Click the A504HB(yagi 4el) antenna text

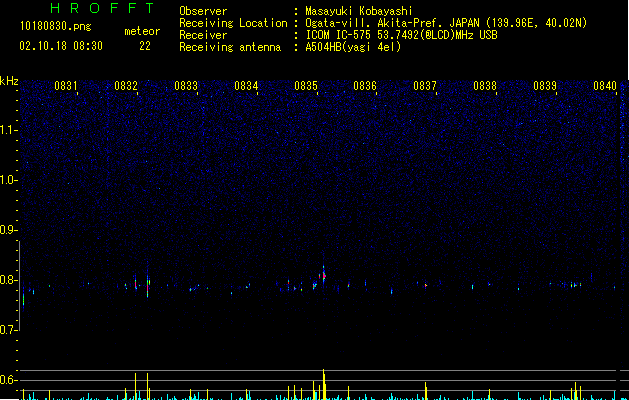point(353,47)
